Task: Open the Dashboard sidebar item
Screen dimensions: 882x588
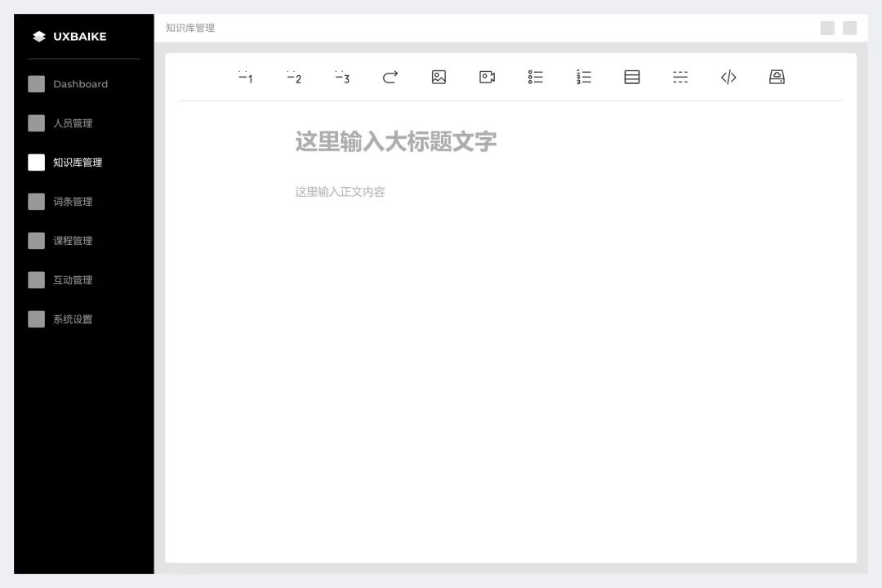Action: click(x=80, y=83)
